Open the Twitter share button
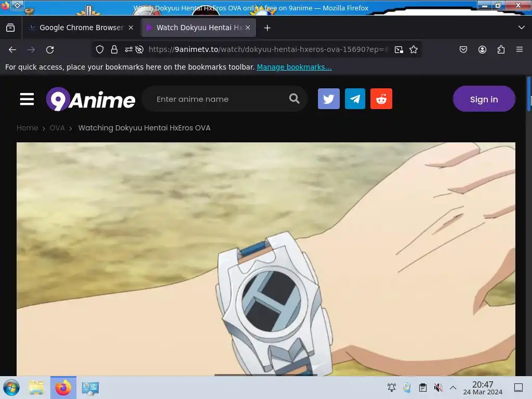The width and height of the screenshot is (532, 399). (329, 99)
